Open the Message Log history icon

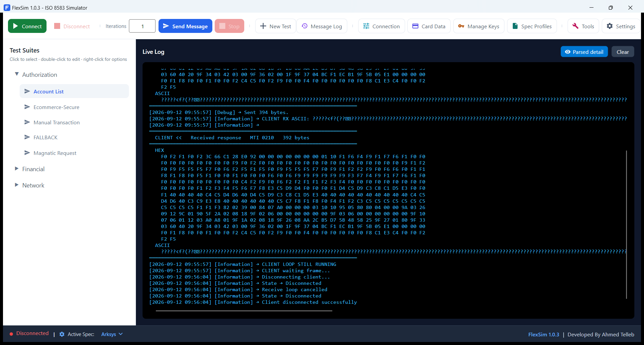(304, 26)
